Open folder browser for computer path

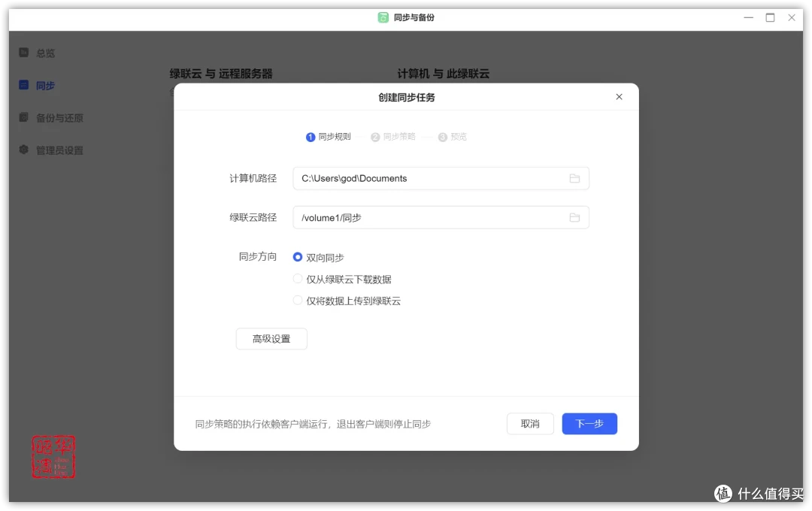point(574,178)
